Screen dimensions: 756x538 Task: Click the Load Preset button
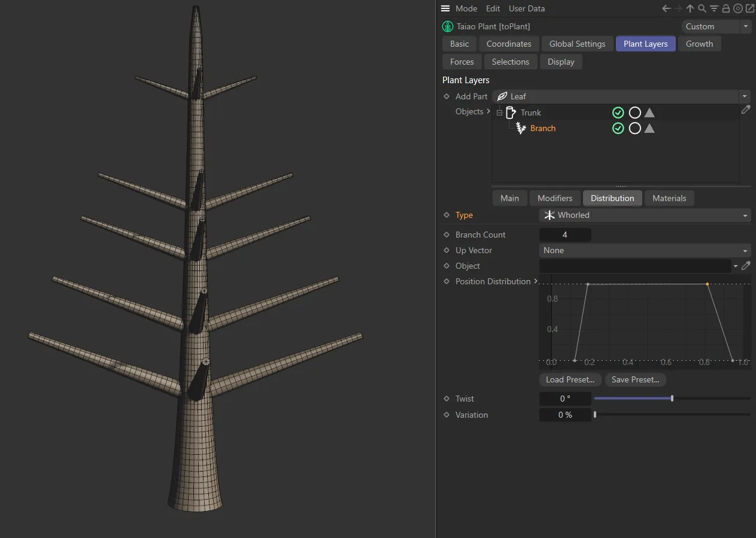(570, 379)
